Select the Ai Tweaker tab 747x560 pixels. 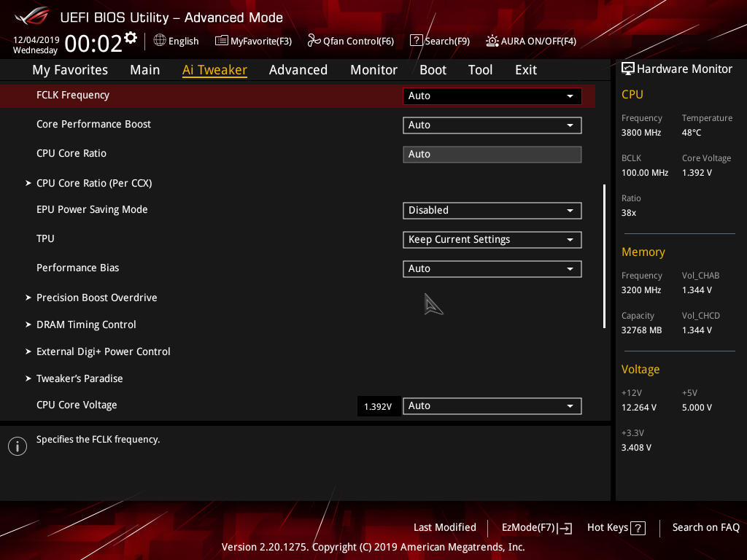(x=214, y=70)
